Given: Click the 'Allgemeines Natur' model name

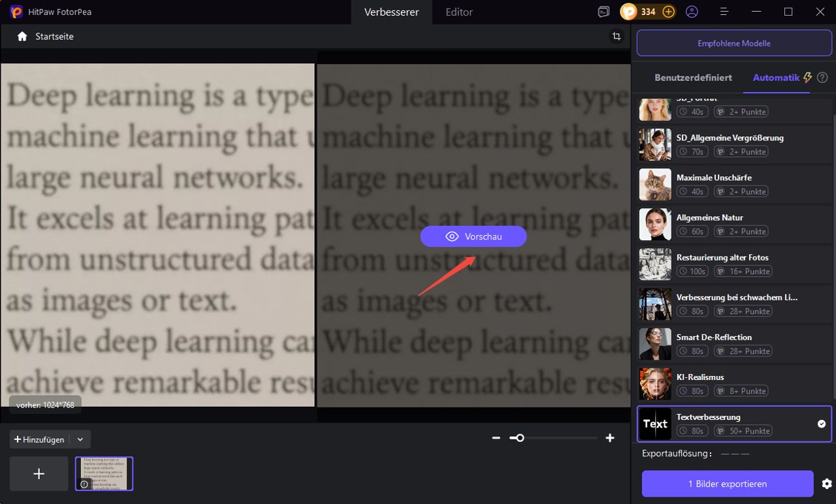Looking at the screenshot, I should click(710, 217).
